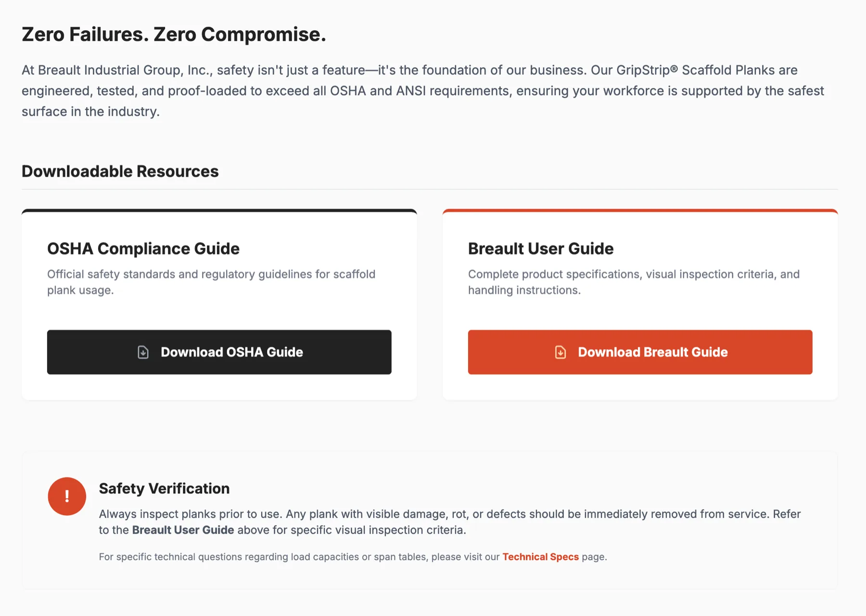
Task: Click the Breault guide description text
Action: (634, 282)
